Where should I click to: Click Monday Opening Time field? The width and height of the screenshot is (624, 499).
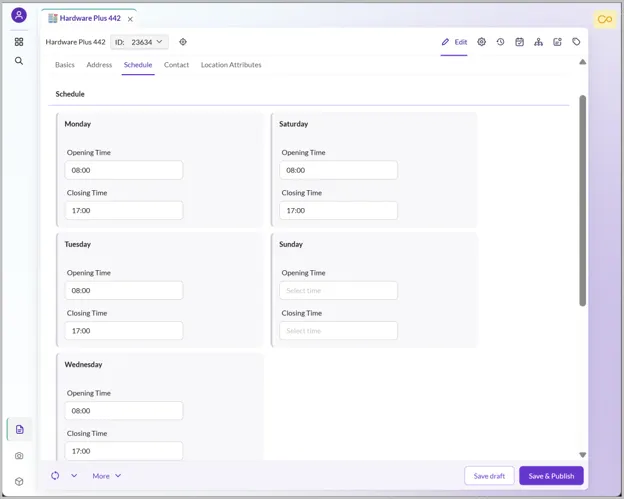(x=124, y=170)
